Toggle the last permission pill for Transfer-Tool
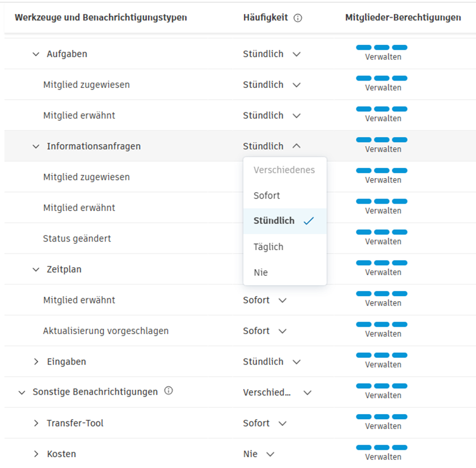The image size is (476, 468). tap(399, 417)
